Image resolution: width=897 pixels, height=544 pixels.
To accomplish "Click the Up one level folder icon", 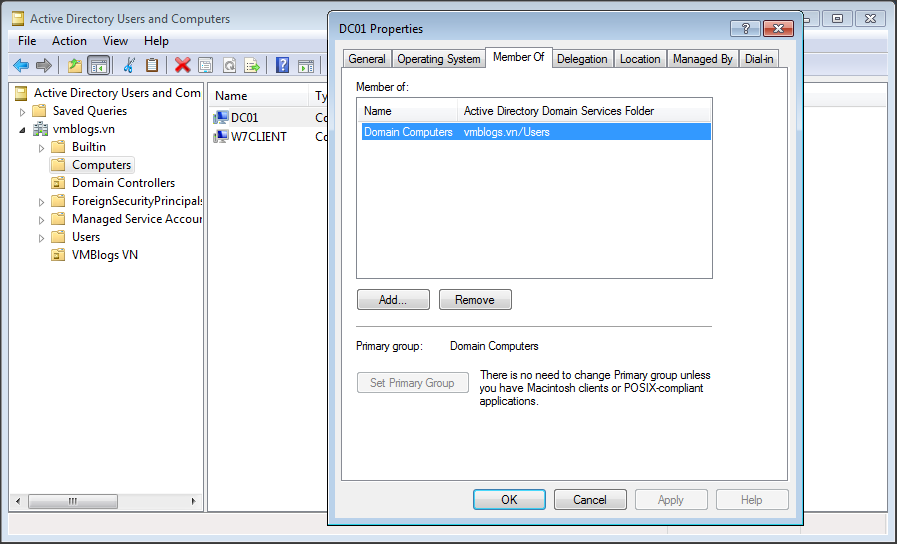I will coord(74,65).
